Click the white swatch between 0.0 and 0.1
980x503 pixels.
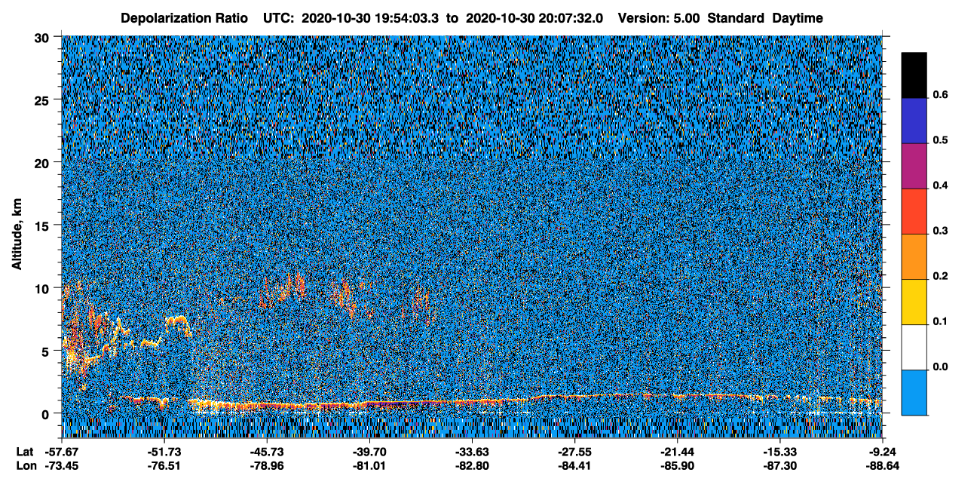click(x=914, y=347)
